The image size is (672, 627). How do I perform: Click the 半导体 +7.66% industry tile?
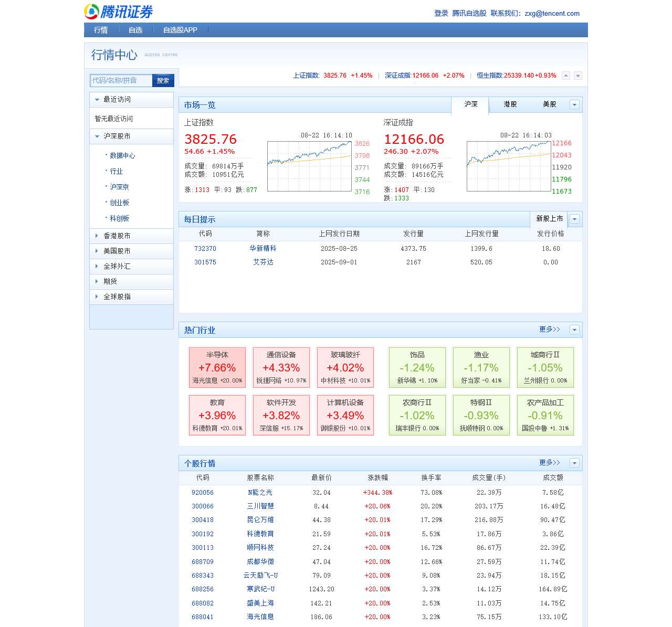[x=217, y=367]
